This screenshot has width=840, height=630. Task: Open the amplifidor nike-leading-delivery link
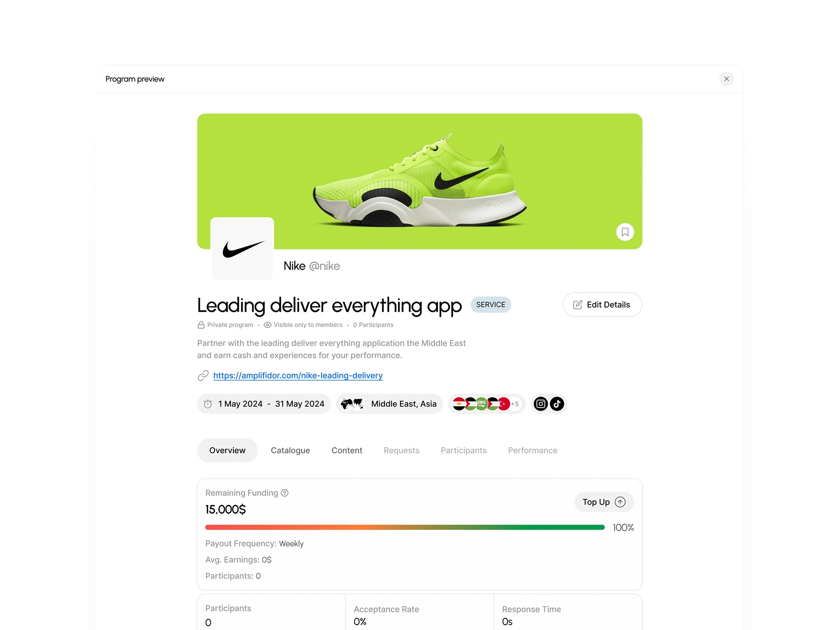tap(298, 376)
